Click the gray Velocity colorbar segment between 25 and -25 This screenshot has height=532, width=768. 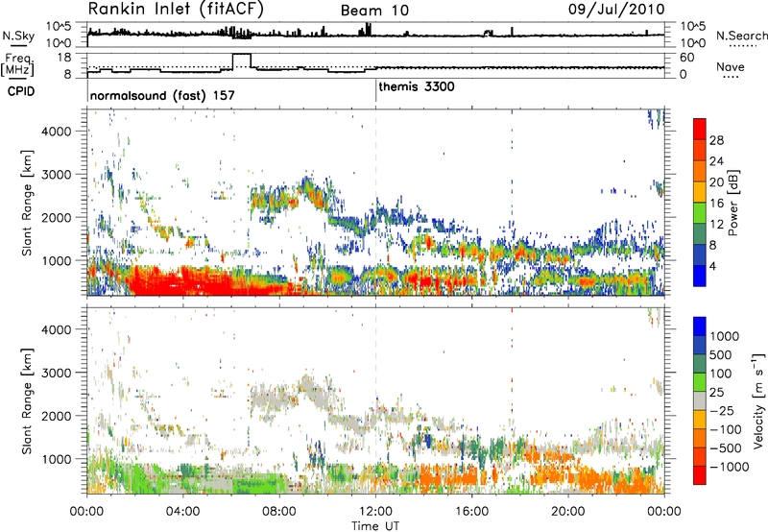tap(700, 400)
